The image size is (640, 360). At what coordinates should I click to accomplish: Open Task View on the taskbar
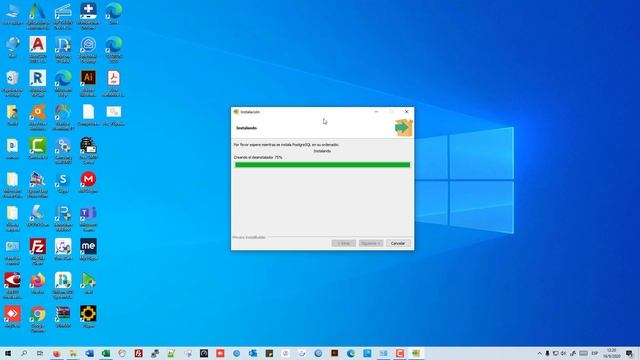(x=40, y=353)
